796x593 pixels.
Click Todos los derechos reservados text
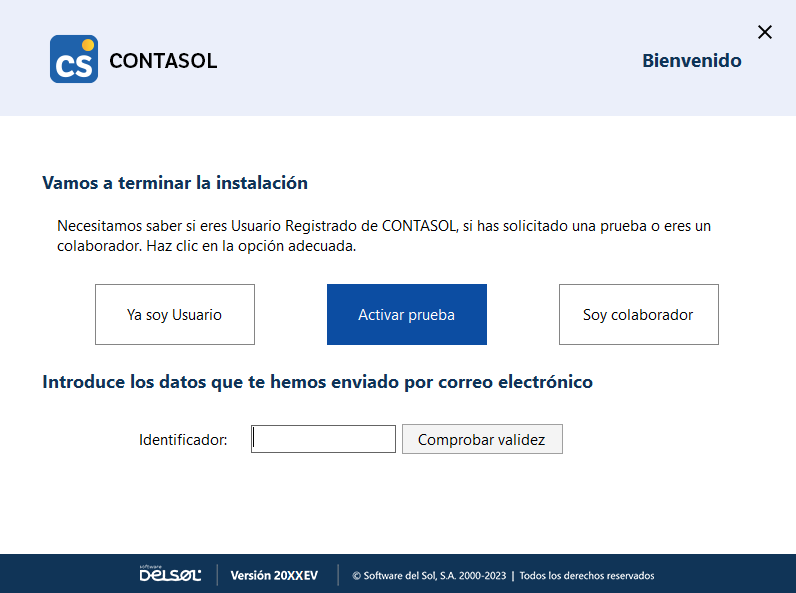pyautogui.click(x=587, y=576)
